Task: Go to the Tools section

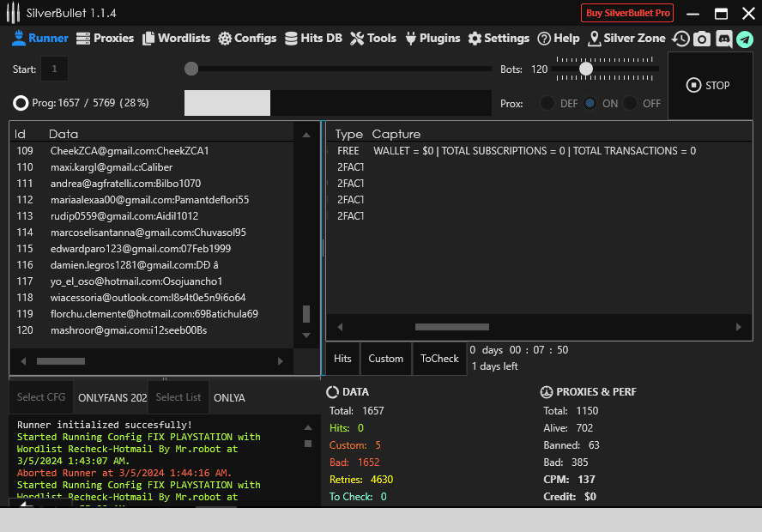Action: pyautogui.click(x=373, y=39)
